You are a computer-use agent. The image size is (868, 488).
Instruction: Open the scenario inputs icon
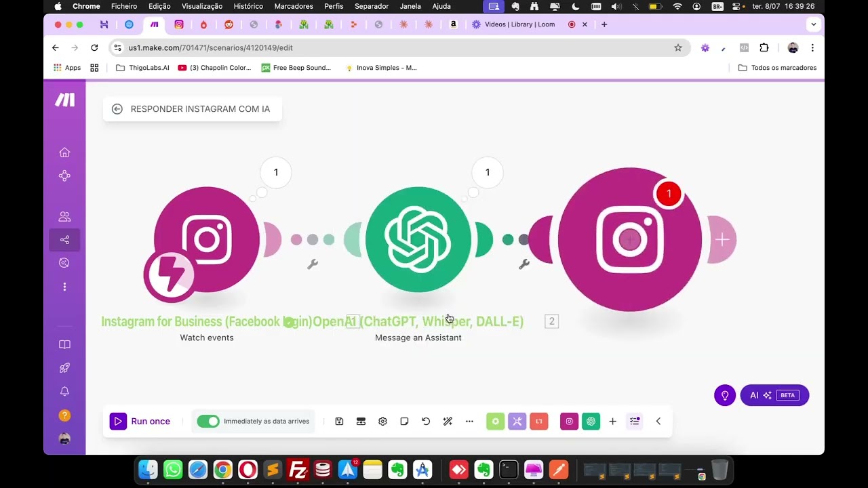pyautogui.click(x=361, y=421)
